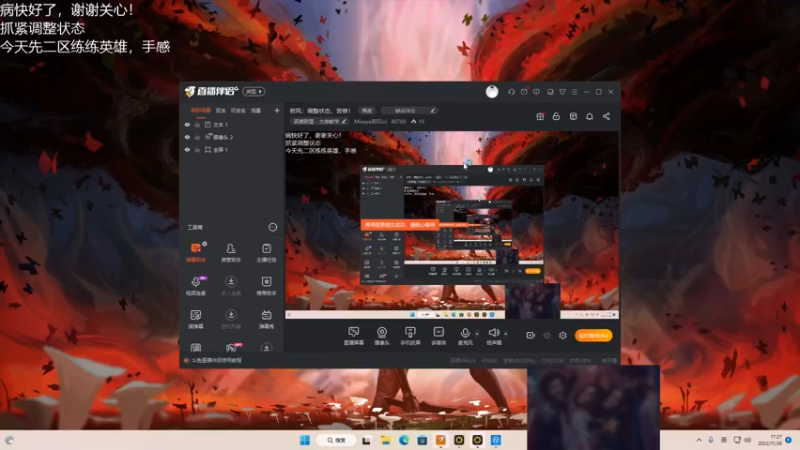Open the Windows Start menu

pos(305,440)
